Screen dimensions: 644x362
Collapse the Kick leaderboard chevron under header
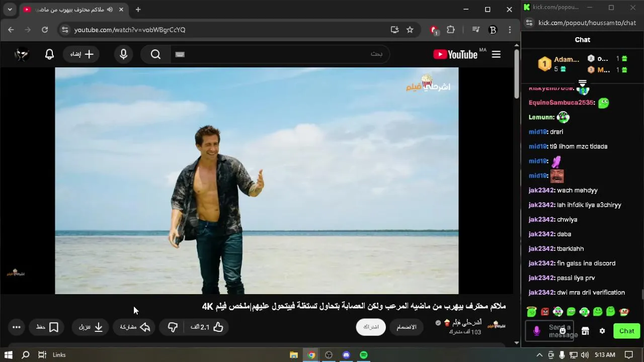click(x=583, y=83)
